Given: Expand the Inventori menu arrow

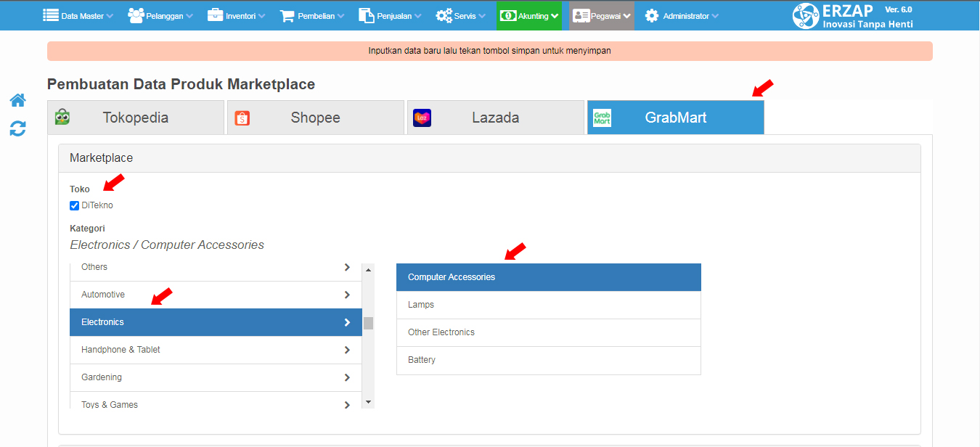Looking at the screenshot, I should [261, 16].
